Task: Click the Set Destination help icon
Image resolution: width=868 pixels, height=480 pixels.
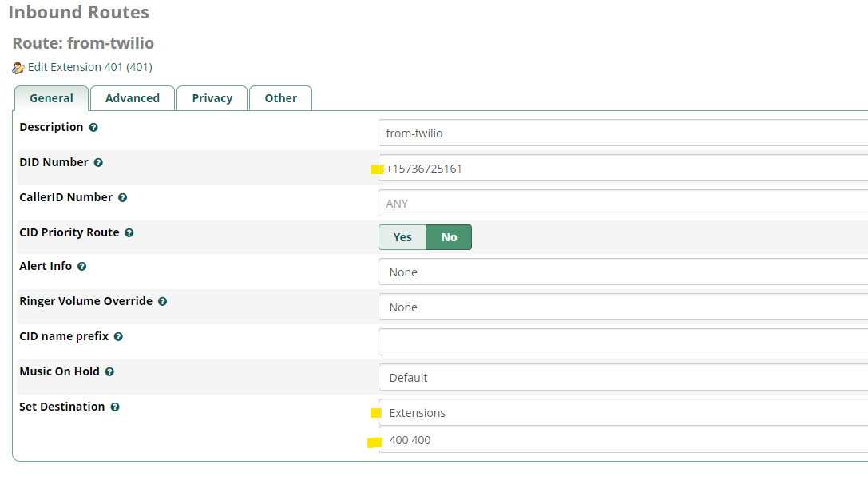Action: click(x=115, y=407)
